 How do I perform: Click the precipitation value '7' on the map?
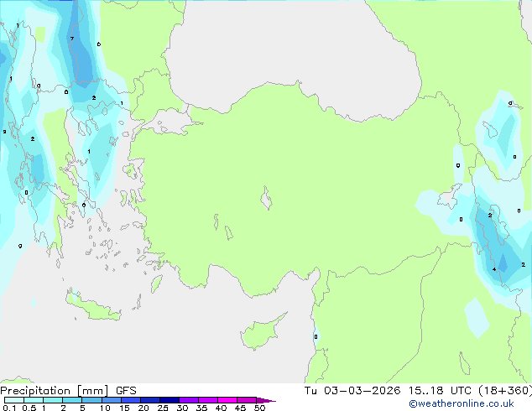72,39
